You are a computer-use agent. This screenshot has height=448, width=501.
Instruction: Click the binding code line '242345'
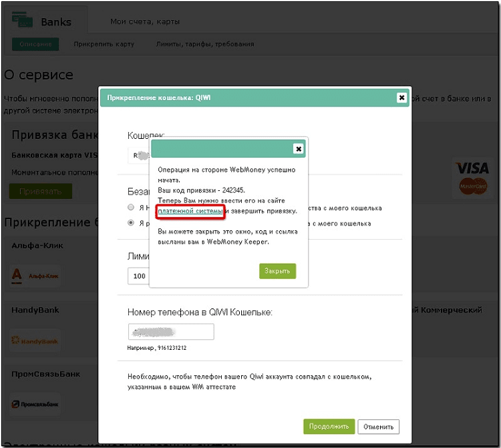point(201,190)
